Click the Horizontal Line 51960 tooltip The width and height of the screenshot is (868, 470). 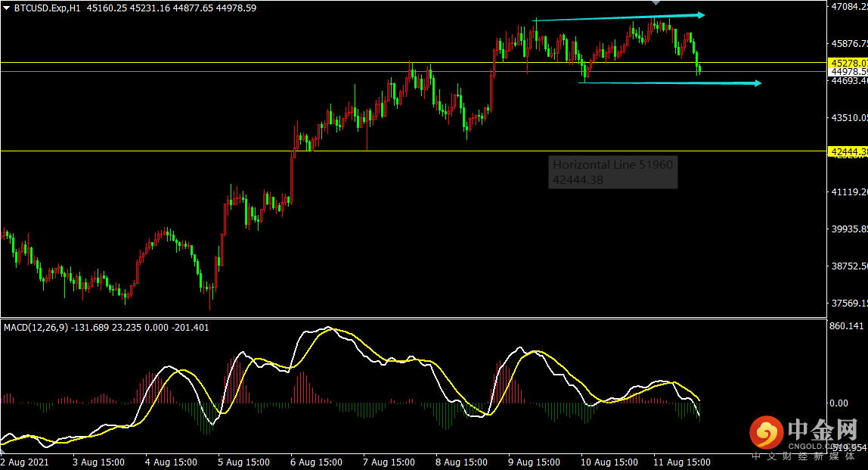(613, 172)
